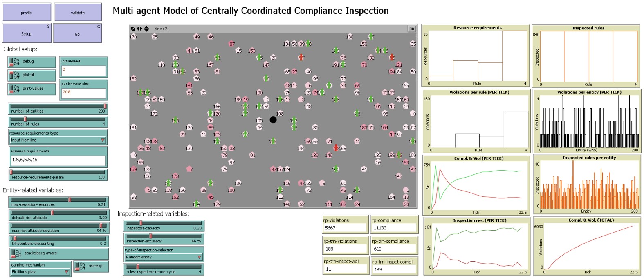Click the entity labeled 110
The image size is (644, 280).
coord(161,65)
